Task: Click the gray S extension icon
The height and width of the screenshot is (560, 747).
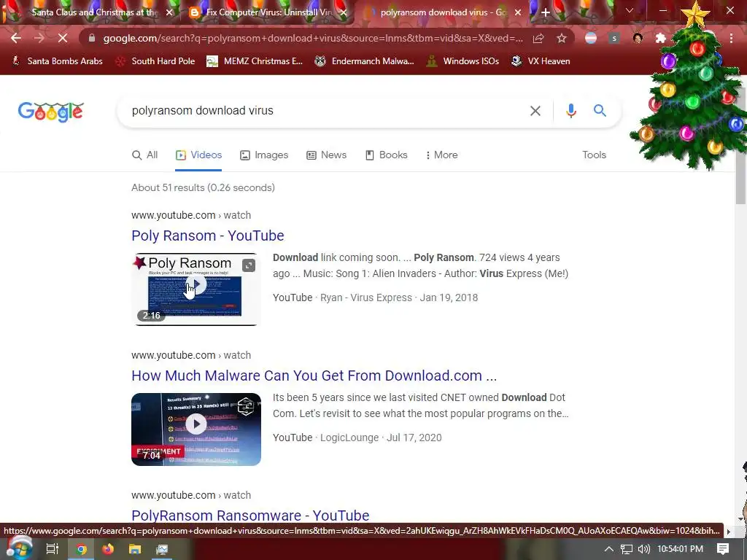Action: [x=614, y=38]
